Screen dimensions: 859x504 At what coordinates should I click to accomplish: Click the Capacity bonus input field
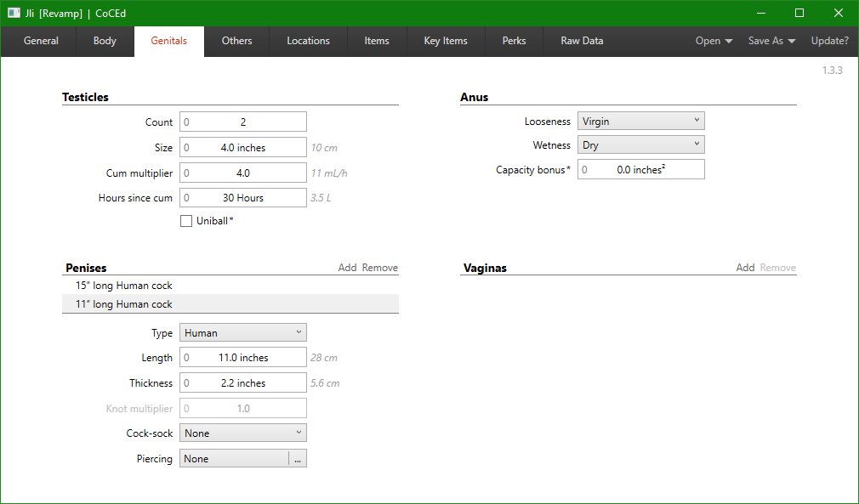point(640,170)
